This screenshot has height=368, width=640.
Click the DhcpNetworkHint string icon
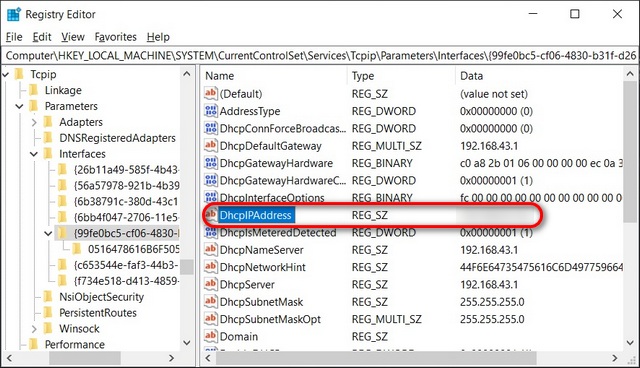211,267
